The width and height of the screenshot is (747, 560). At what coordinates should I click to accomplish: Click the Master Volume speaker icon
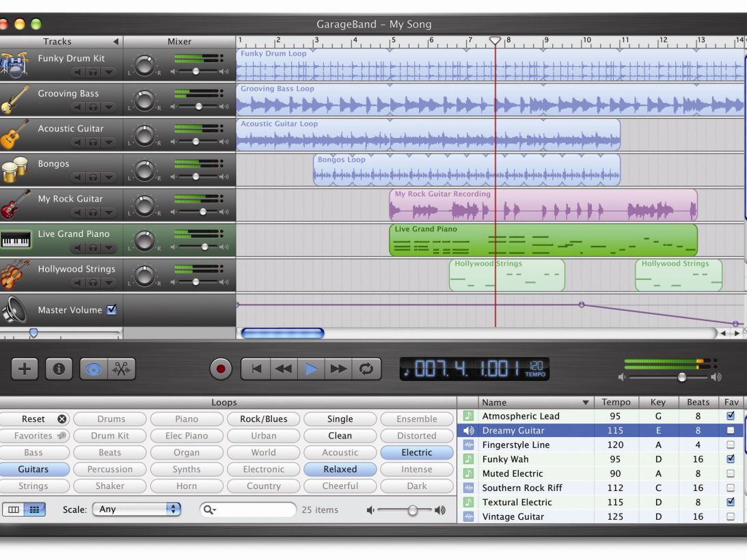pos(14,309)
